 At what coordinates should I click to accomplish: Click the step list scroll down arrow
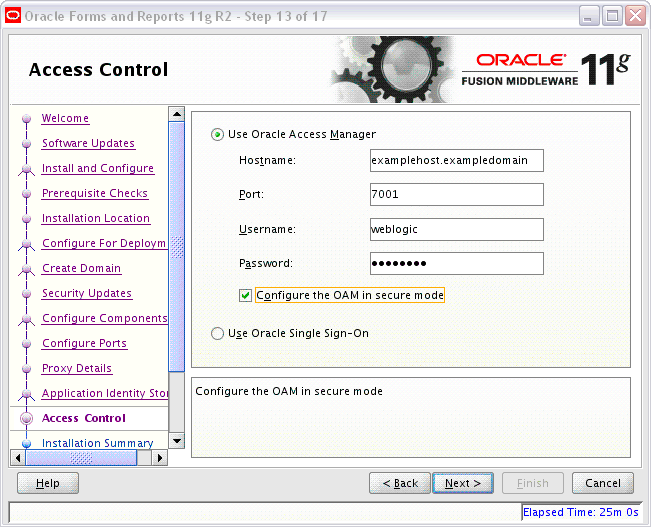pyautogui.click(x=177, y=441)
